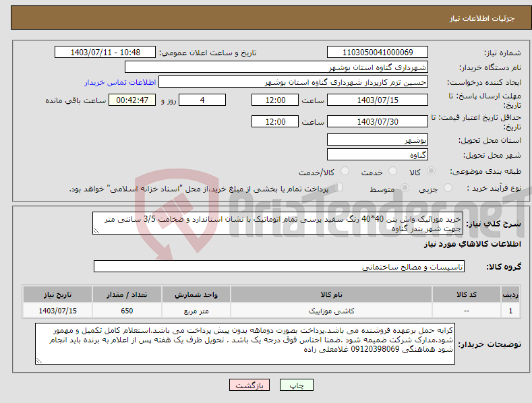The image size is (532, 403).
Task: Click the announcement date field 1403/07/11 - 10:48
Action: pos(105,53)
